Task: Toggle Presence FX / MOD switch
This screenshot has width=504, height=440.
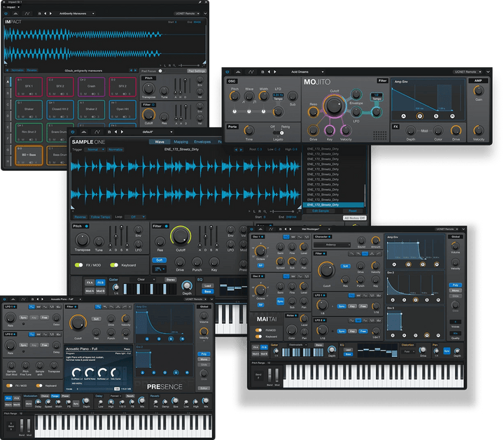Action: point(9,385)
